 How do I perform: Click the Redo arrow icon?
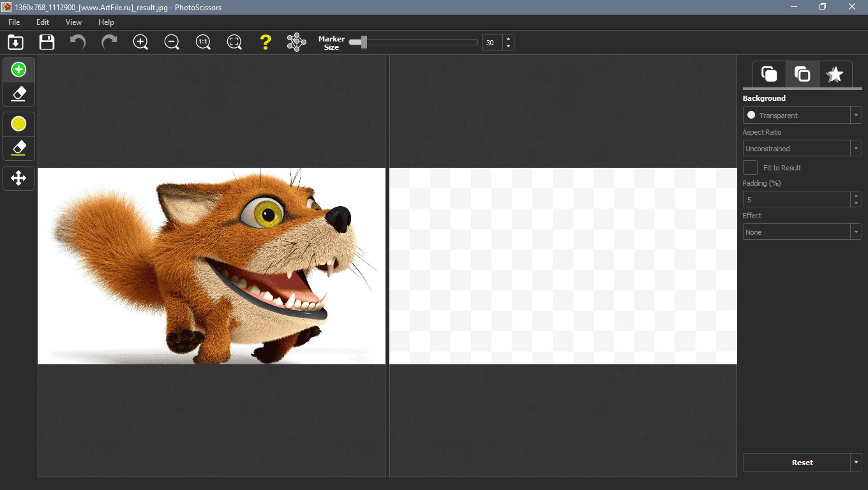[109, 43]
